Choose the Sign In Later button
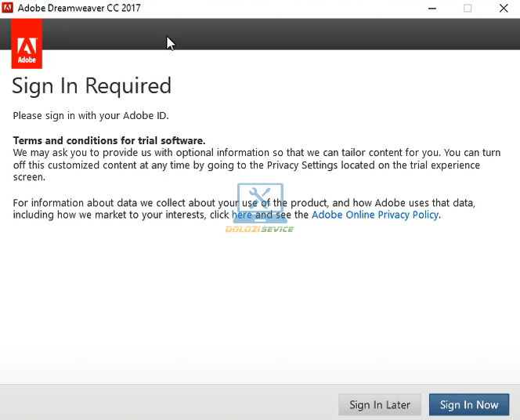Image resolution: width=520 pixels, height=420 pixels. pyautogui.click(x=380, y=404)
